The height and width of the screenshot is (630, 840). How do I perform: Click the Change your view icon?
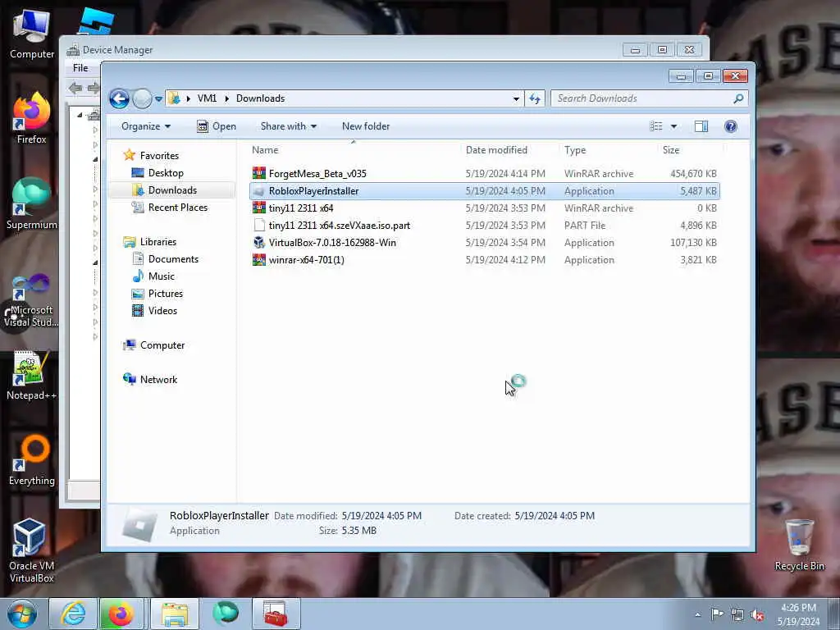[656, 126]
